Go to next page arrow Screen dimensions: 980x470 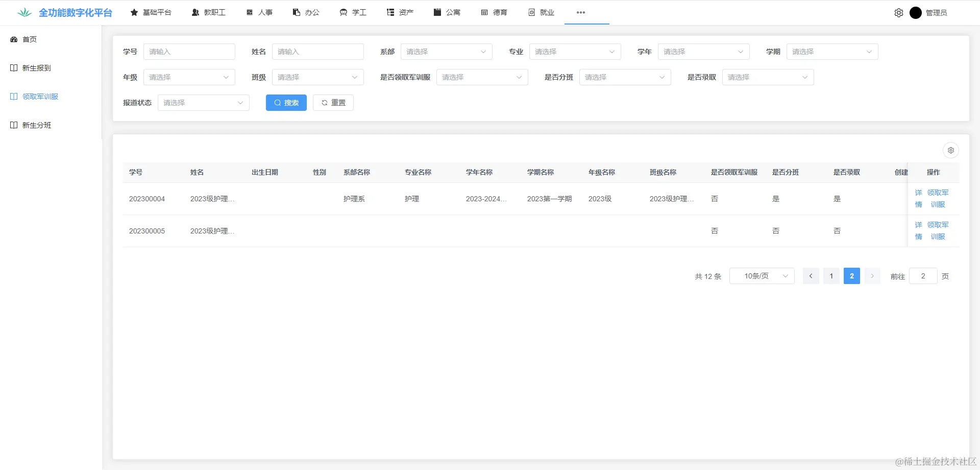pyautogui.click(x=872, y=276)
